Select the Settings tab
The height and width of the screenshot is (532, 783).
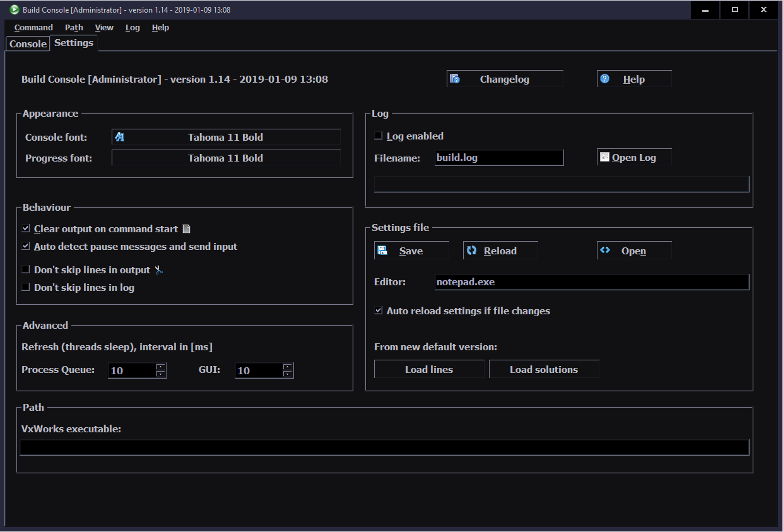click(x=74, y=43)
